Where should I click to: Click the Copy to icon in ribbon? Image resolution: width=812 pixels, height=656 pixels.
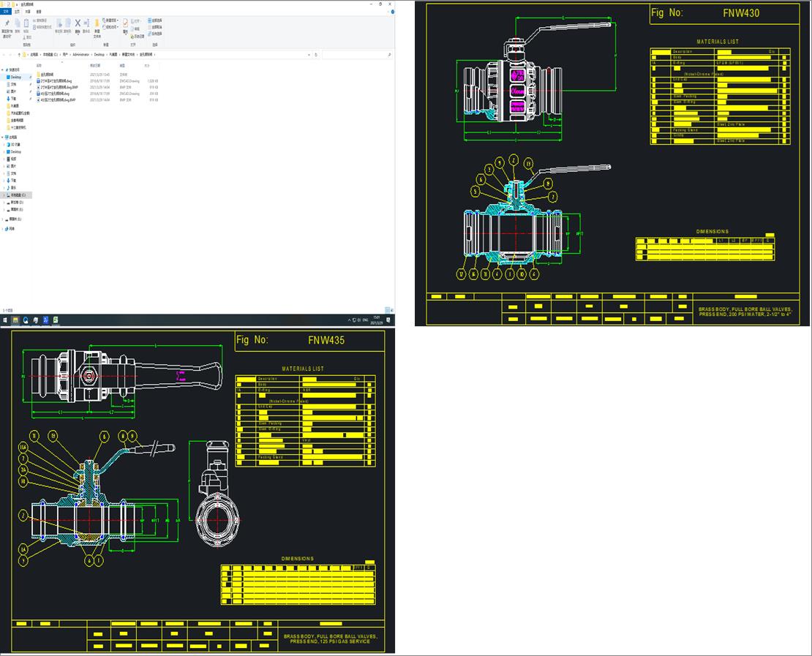[x=68, y=24]
